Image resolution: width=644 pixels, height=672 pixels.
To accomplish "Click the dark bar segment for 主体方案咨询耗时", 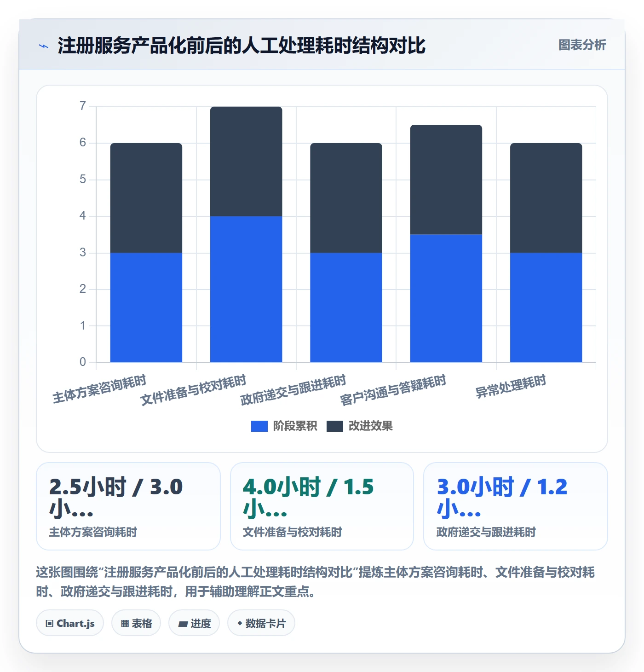I will tap(146, 198).
